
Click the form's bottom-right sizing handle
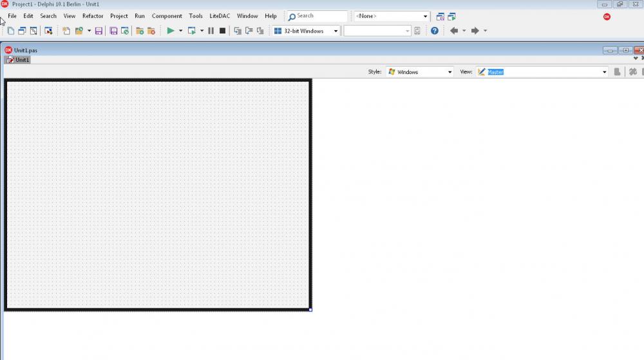pos(310,310)
